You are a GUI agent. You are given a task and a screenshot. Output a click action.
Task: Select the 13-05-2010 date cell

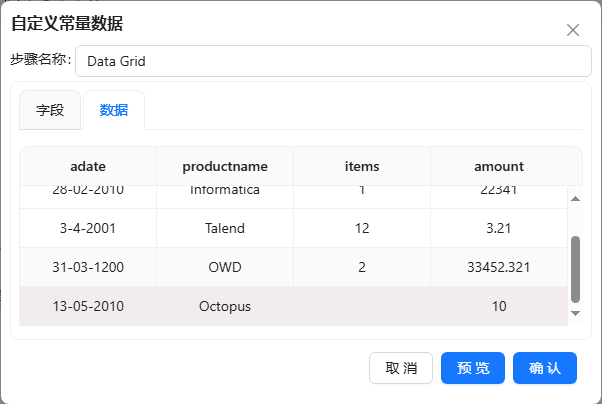[88, 306]
